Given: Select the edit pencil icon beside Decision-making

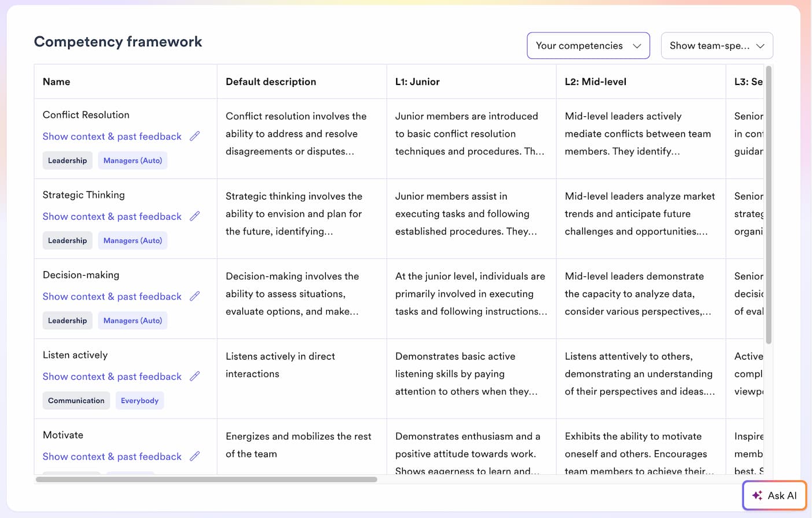Looking at the screenshot, I should pyautogui.click(x=194, y=296).
